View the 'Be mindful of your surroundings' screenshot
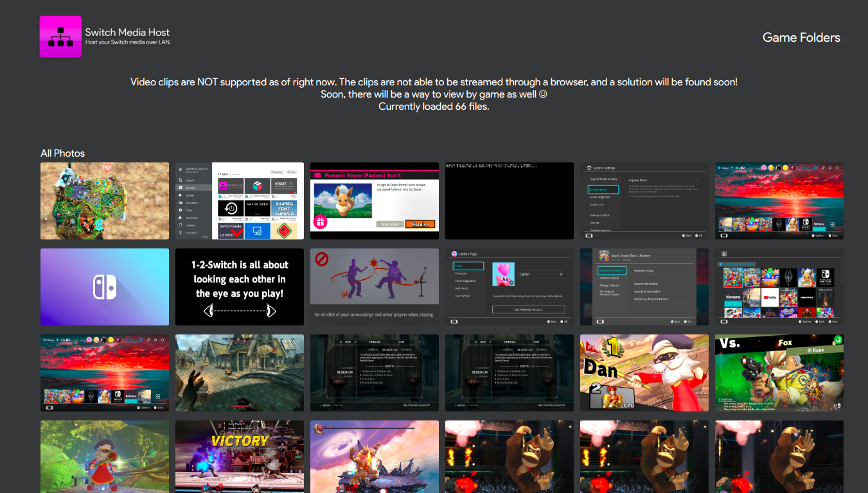The image size is (868, 493). coord(375,287)
